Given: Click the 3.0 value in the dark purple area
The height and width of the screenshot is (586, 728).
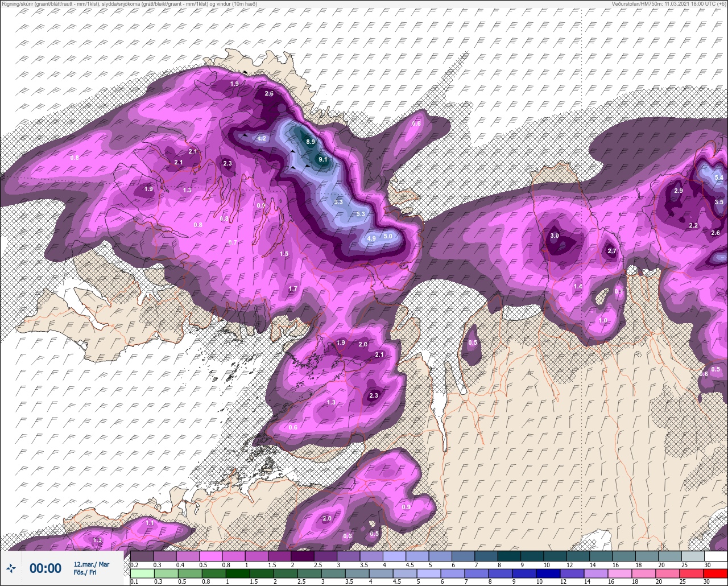Looking at the screenshot, I should pos(555,236).
